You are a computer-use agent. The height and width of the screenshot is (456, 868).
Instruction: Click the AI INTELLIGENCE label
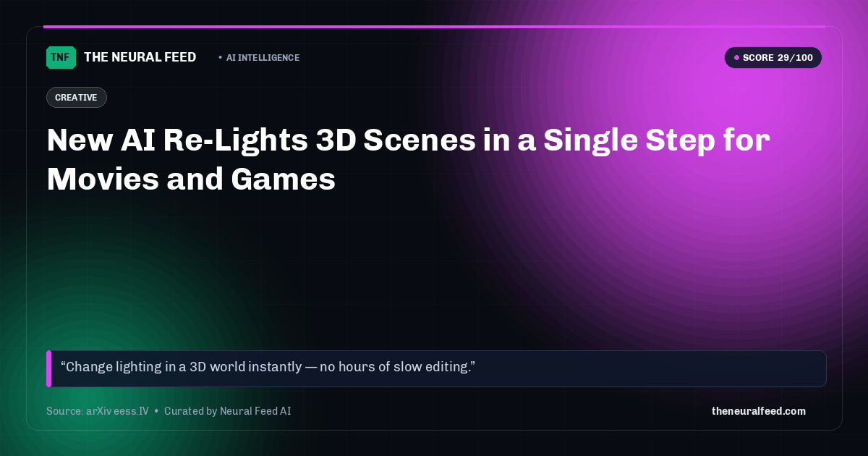[x=263, y=58]
